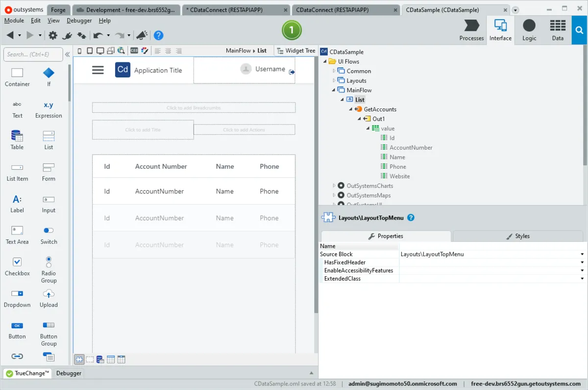The image size is (588, 390).
Task: Click the TrueChange tab at bottom
Action: (27, 373)
